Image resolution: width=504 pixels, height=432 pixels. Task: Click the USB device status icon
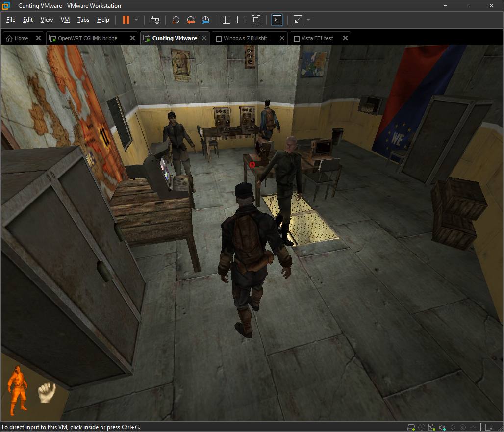(453, 427)
